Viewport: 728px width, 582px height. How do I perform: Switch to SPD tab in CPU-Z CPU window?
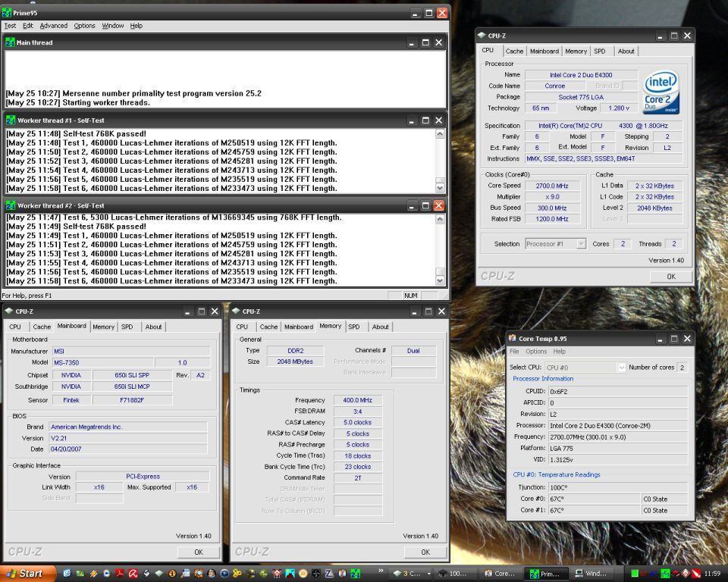(599, 51)
